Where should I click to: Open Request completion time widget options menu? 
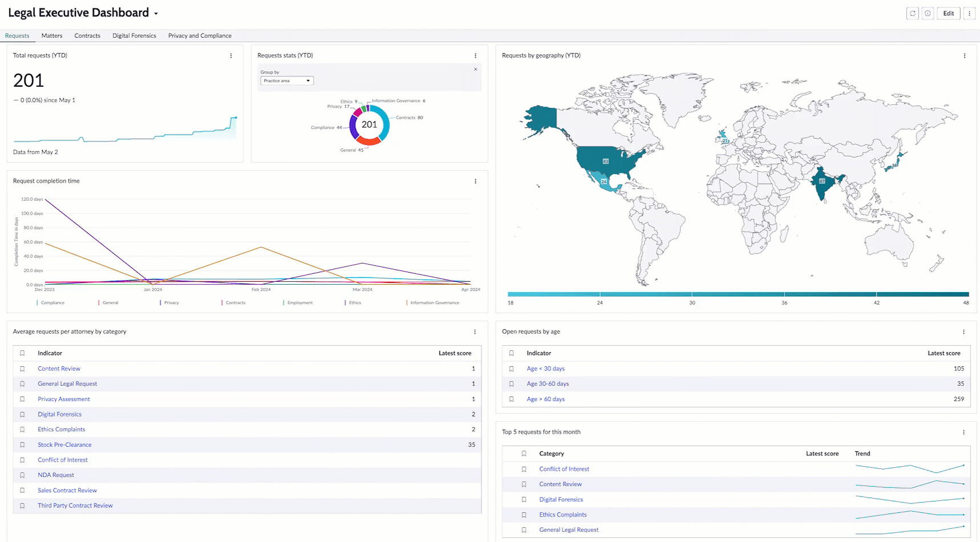click(475, 181)
